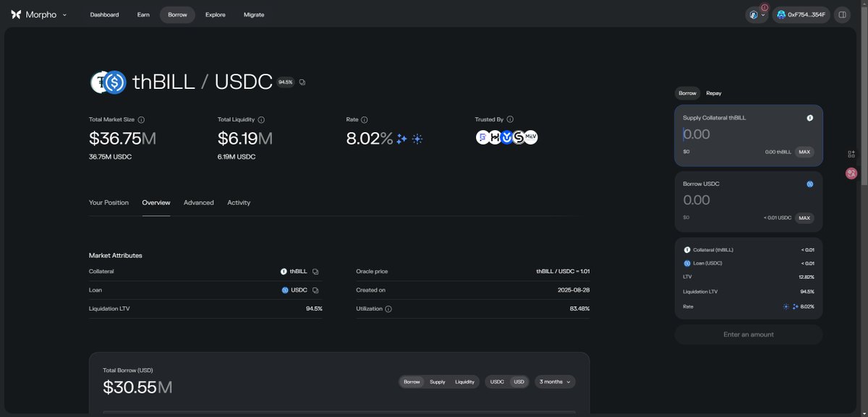Viewport: 868px width, 417px height.
Task: Open the Advanced tab
Action: point(198,203)
